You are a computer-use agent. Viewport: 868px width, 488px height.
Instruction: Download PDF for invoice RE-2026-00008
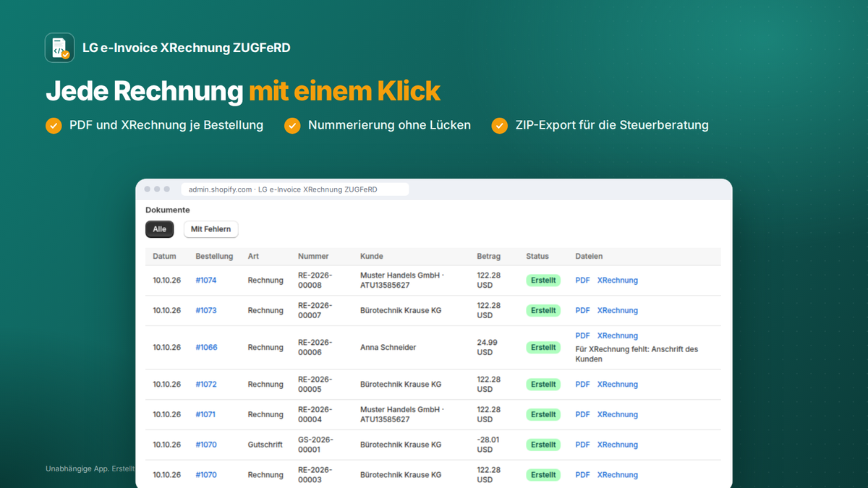(582, 281)
